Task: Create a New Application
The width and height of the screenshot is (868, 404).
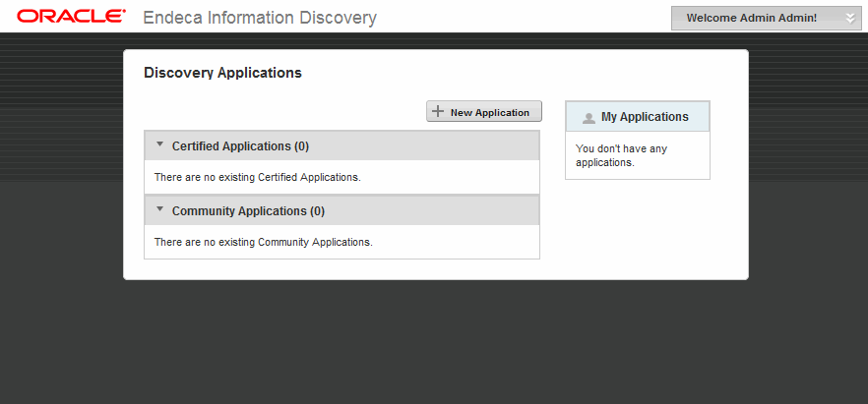Action: [484, 112]
